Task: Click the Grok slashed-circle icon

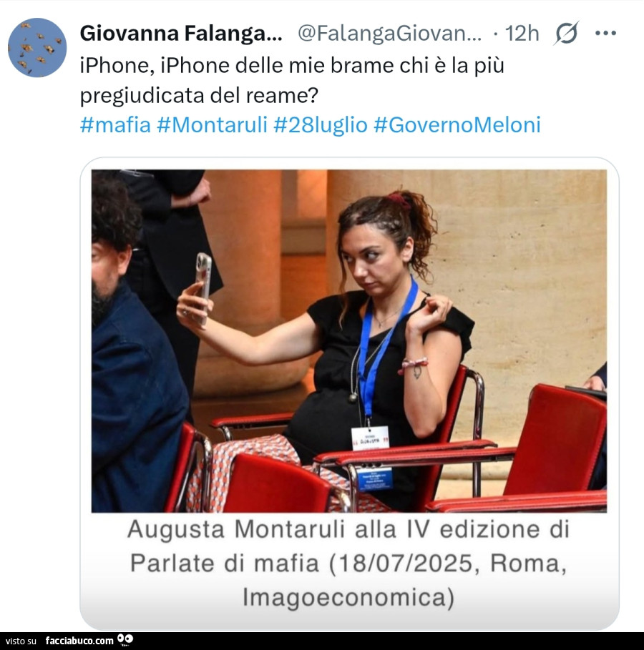Action: click(566, 33)
